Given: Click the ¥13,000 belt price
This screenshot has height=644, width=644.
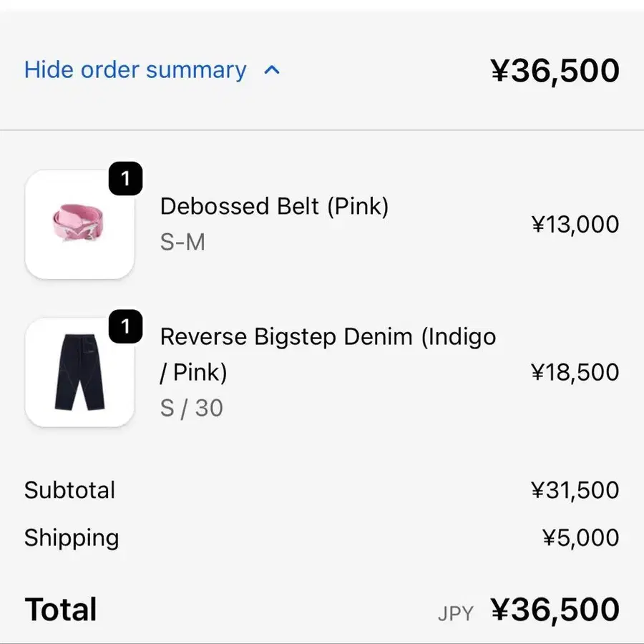Looking at the screenshot, I should [575, 225].
